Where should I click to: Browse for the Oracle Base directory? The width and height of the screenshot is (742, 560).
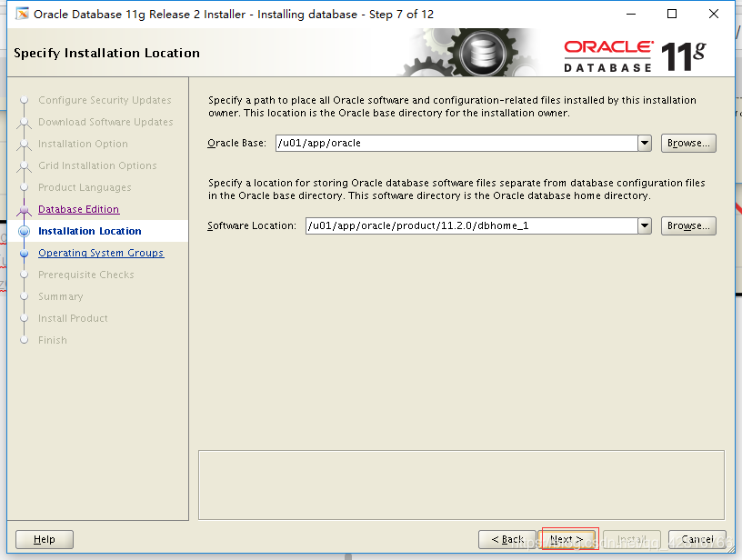tap(688, 143)
